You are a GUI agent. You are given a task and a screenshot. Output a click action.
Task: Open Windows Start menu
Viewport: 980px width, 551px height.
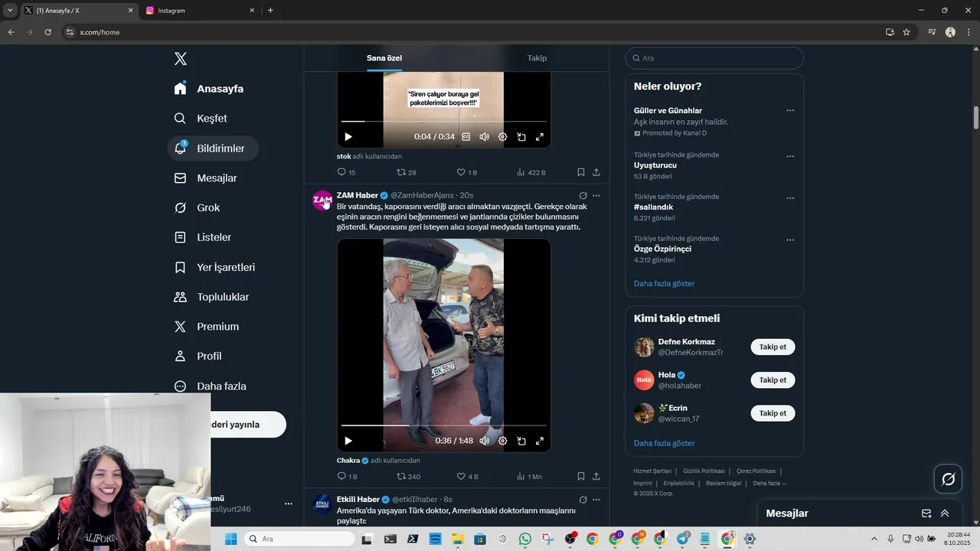point(230,539)
